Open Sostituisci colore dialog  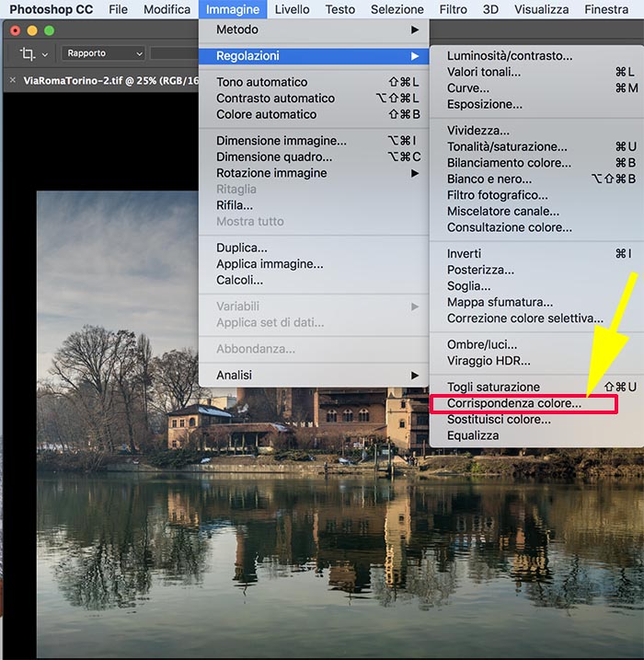536,420
